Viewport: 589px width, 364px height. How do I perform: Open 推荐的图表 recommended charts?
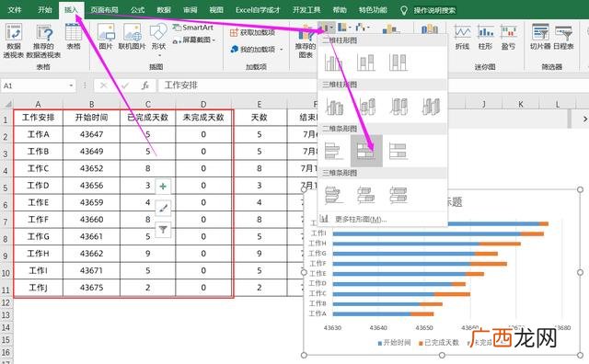306,41
